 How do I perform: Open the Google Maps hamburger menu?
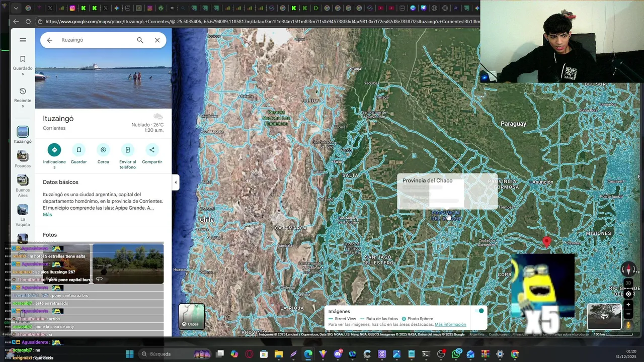coord(23,40)
